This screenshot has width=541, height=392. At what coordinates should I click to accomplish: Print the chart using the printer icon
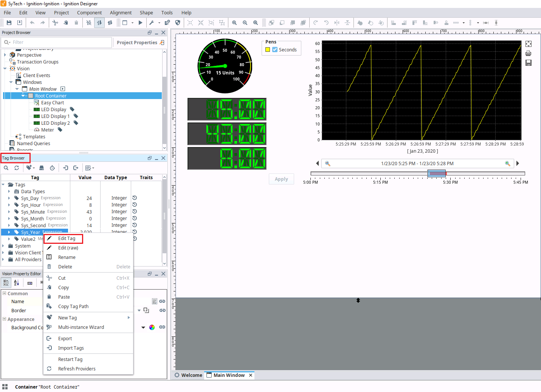click(529, 53)
